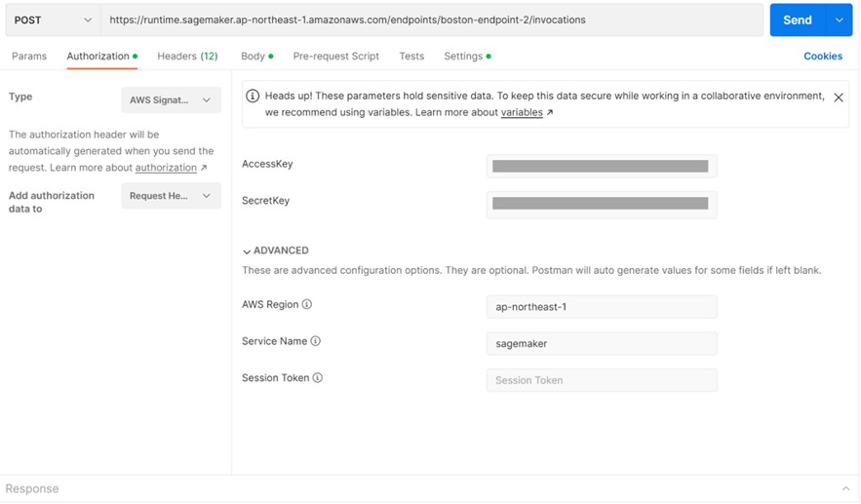Switch to the Headers (12) tab

point(187,57)
